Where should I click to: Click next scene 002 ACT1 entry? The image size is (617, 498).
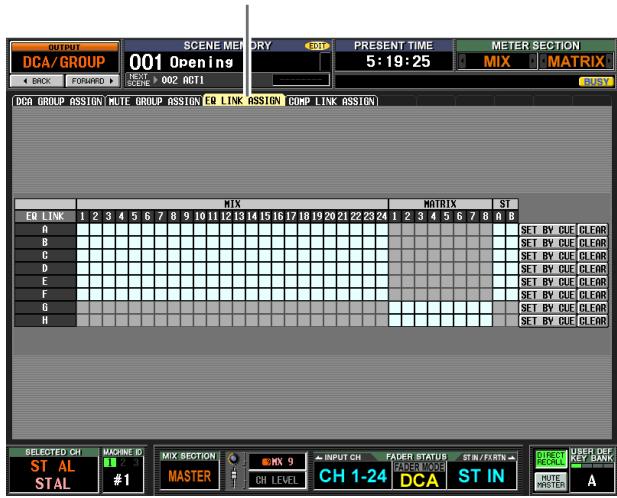[x=183, y=80]
